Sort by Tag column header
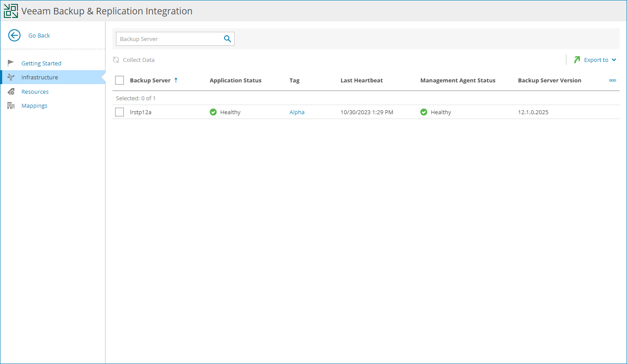The height and width of the screenshot is (364, 627). click(294, 80)
